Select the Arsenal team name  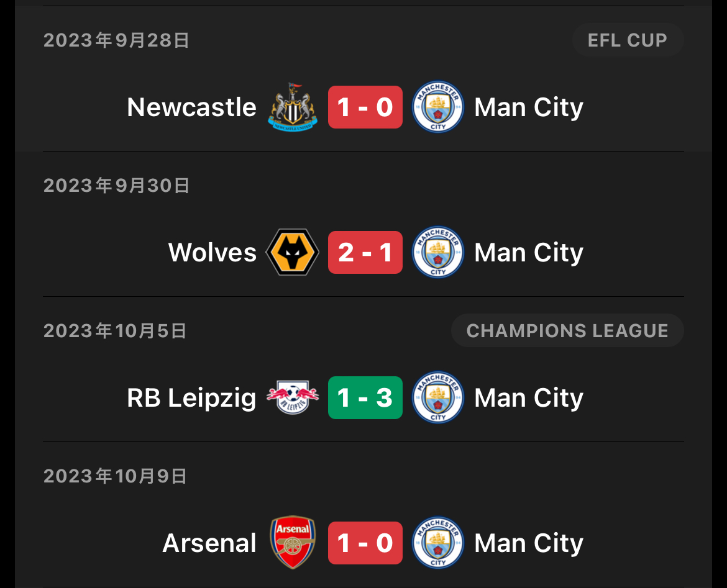pyautogui.click(x=209, y=543)
